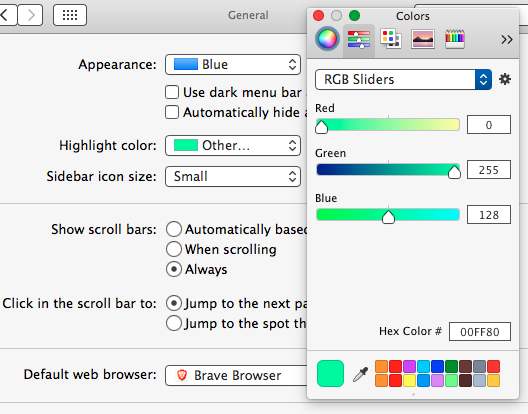
Task: Select When scrolling radio button
Action: point(174,249)
